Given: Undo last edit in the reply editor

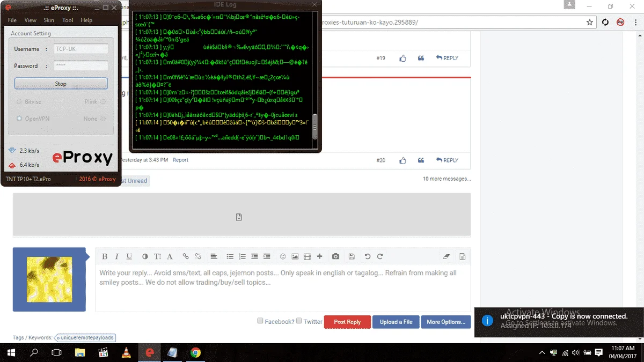Looking at the screenshot, I should pos(368,257).
